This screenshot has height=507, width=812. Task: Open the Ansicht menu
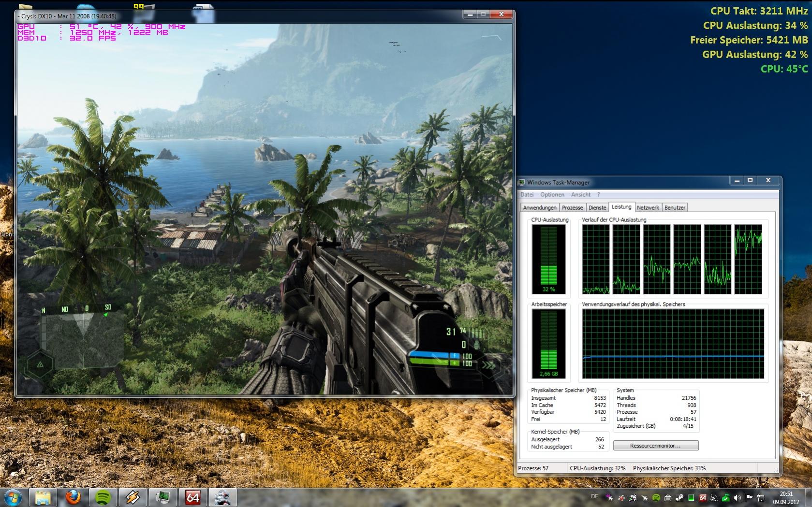click(x=581, y=194)
